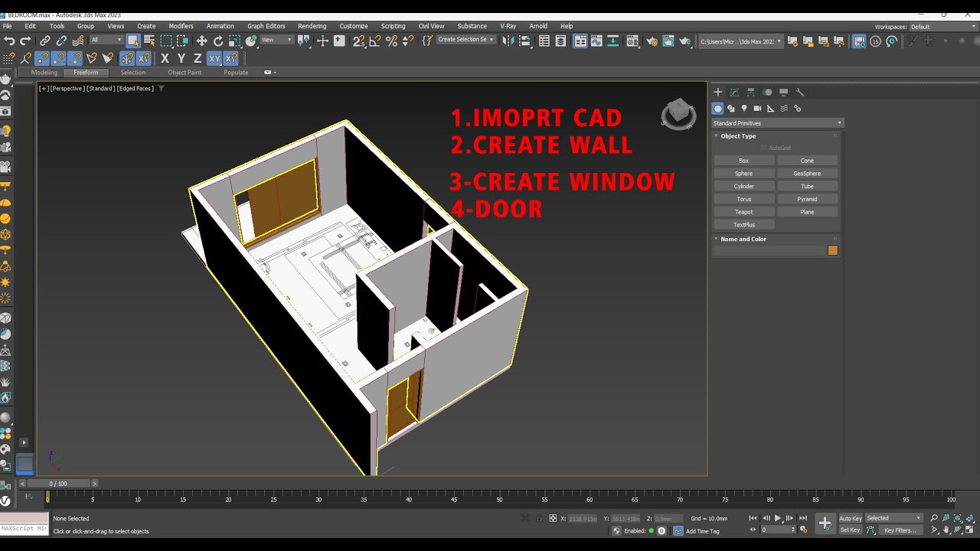Open the Key Filters dialog
980x551 pixels.
click(900, 530)
